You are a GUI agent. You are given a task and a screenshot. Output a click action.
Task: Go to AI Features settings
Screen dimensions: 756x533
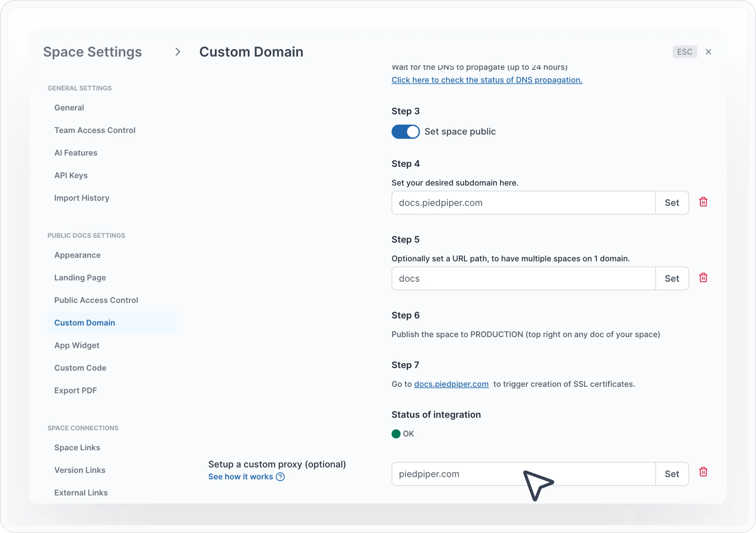pyautogui.click(x=76, y=153)
